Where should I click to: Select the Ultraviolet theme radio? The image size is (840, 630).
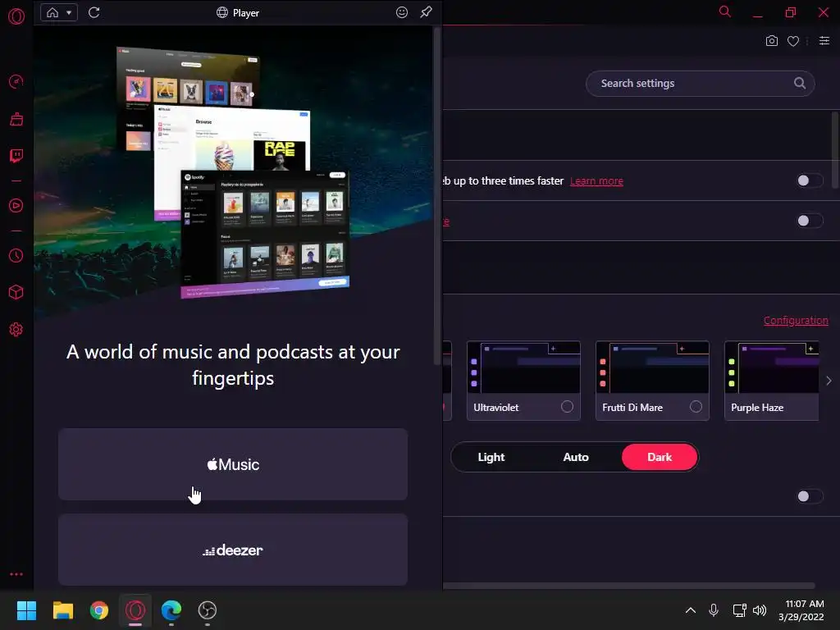point(567,407)
